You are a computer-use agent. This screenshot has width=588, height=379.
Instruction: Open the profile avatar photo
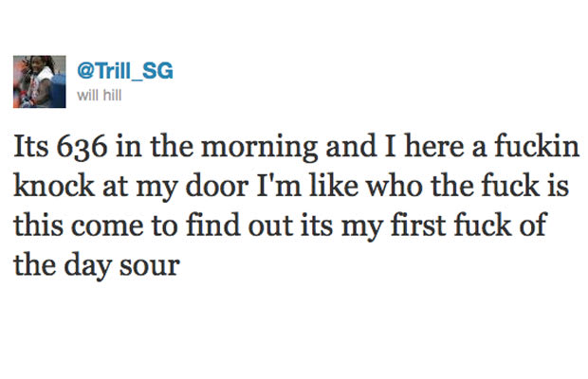(x=40, y=81)
